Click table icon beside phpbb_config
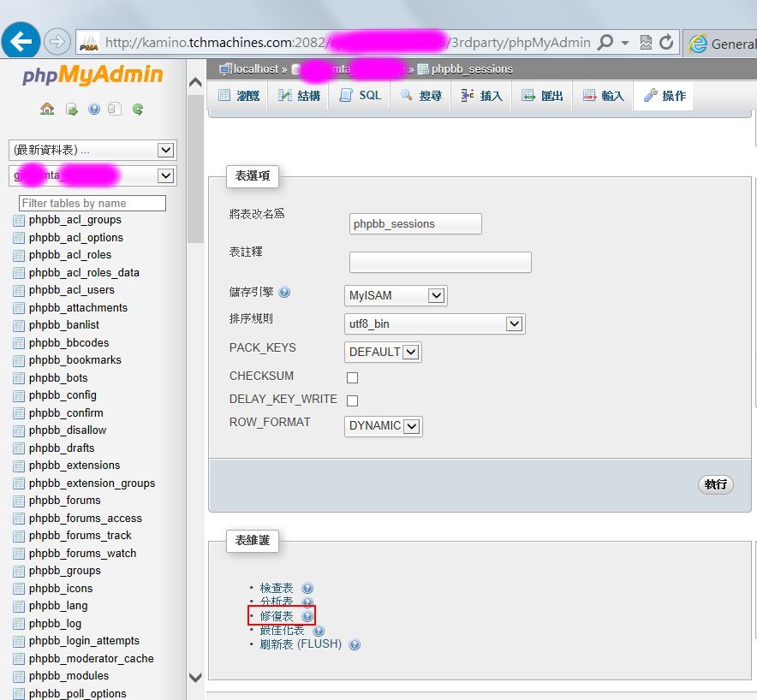757x700 pixels. point(19,396)
